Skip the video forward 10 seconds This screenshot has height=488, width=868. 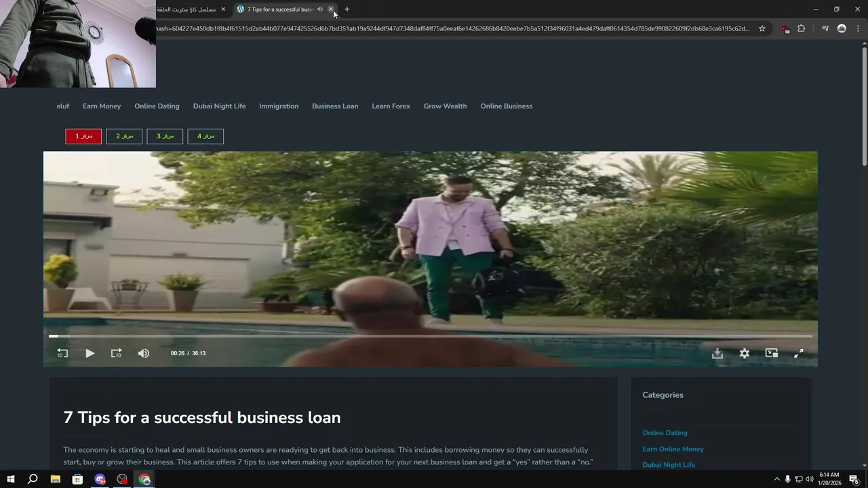(x=117, y=353)
